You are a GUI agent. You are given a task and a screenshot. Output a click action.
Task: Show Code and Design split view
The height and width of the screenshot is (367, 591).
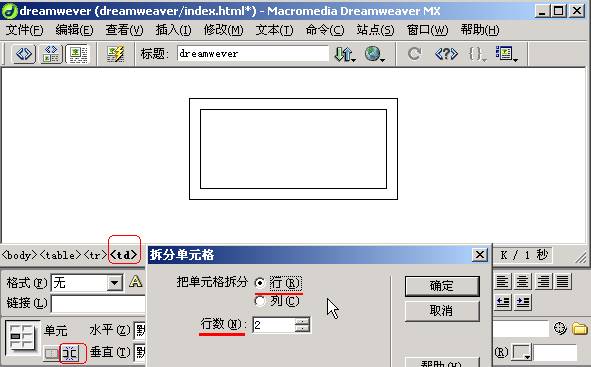(51, 54)
